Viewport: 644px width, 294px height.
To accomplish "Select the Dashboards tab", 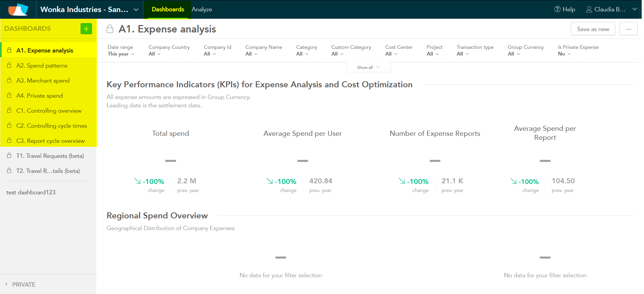I will pyautogui.click(x=168, y=9).
